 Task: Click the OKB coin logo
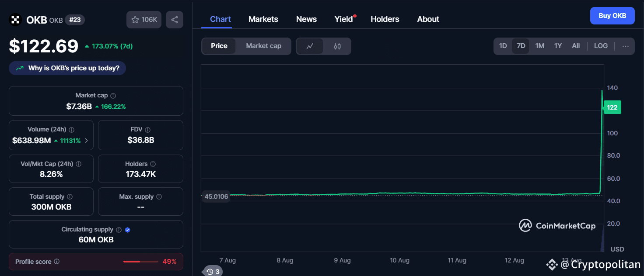point(16,20)
